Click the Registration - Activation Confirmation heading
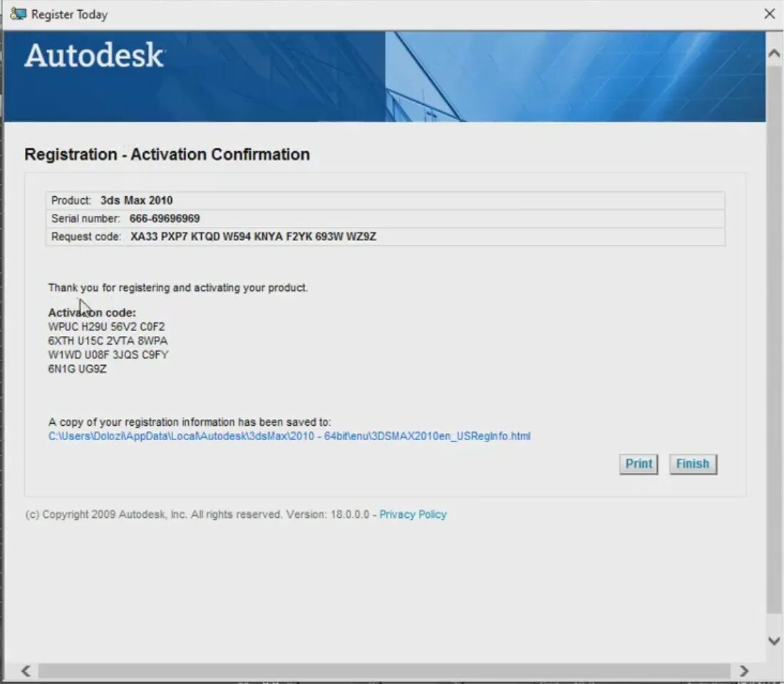Viewport: 784px width, 684px height. click(x=167, y=154)
